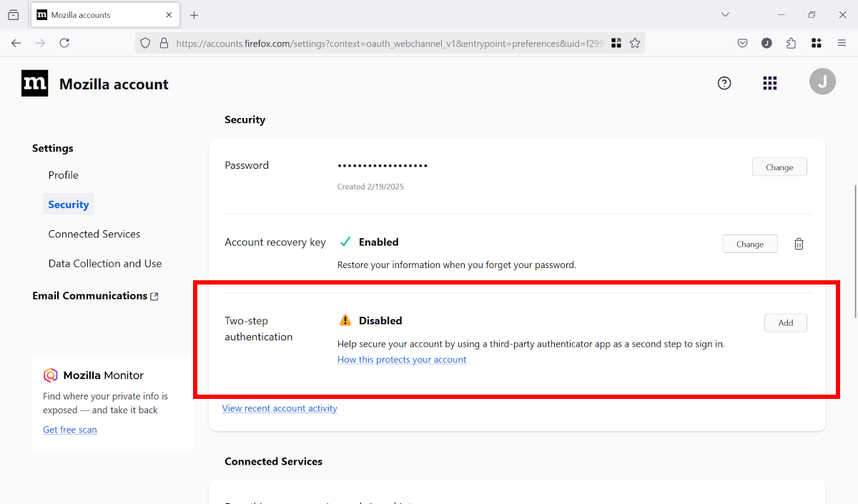858x504 pixels.
Task: Click the help question mark icon
Action: point(724,84)
